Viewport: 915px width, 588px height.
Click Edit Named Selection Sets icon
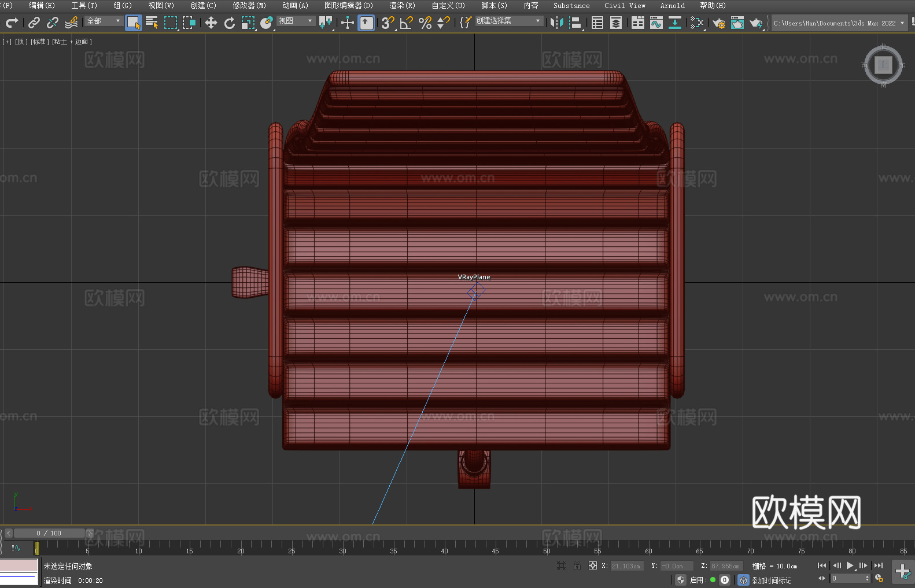click(466, 23)
